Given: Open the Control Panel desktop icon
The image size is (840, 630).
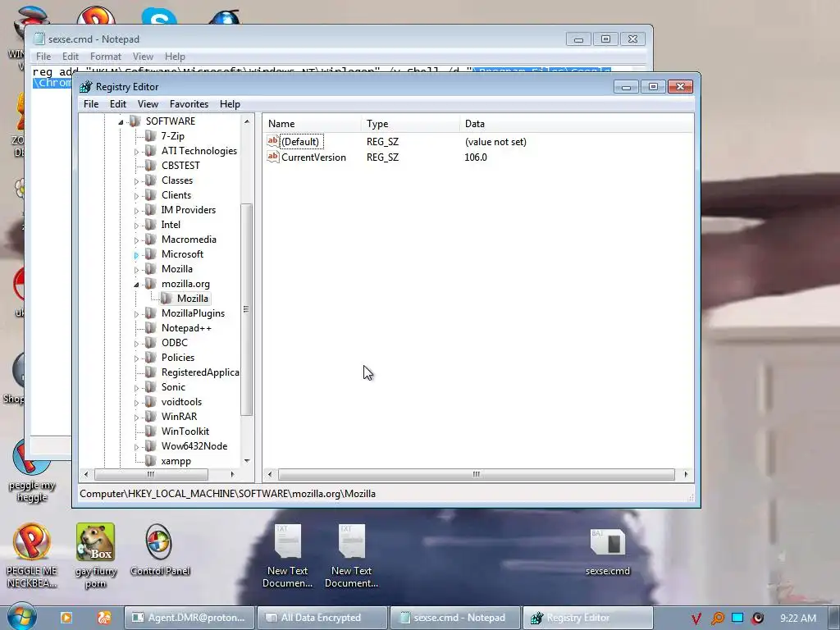Looking at the screenshot, I should point(159,541).
